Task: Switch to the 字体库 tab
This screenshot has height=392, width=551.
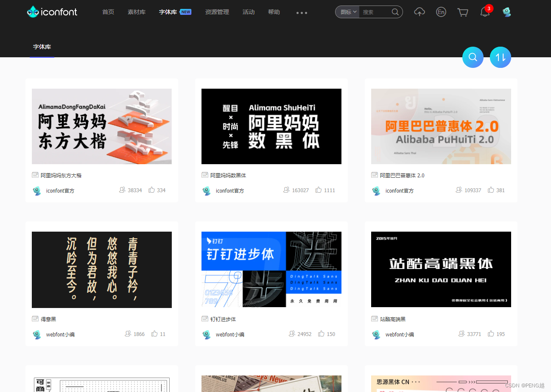Action: pos(42,47)
